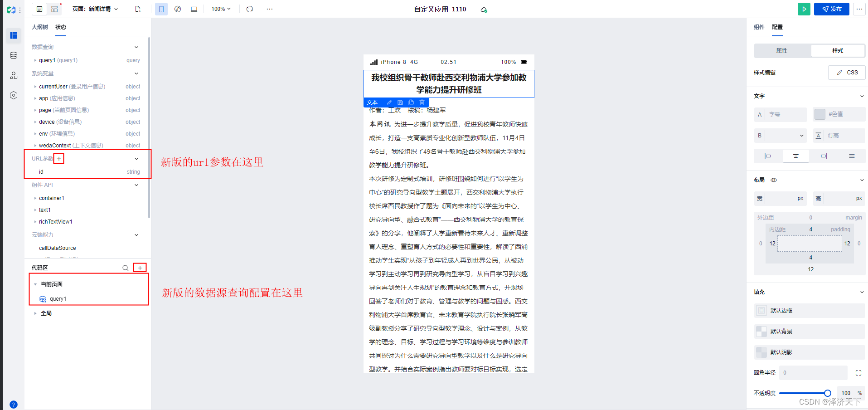Set the 默认边框 border option
This screenshot has height=410, width=868.
(x=810, y=311)
